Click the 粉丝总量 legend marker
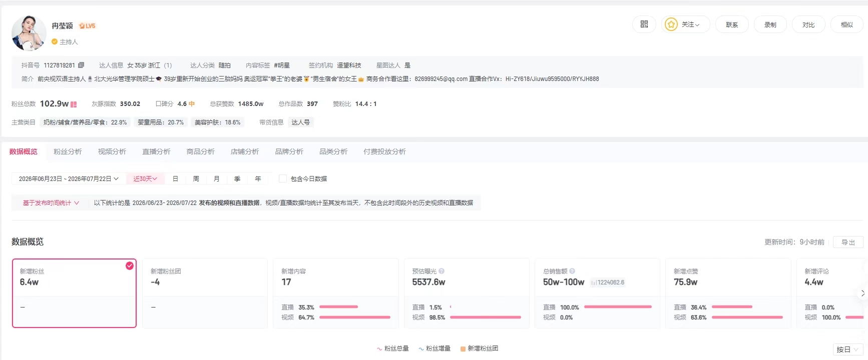This screenshot has height=360, width=868. tap(379, 348)
